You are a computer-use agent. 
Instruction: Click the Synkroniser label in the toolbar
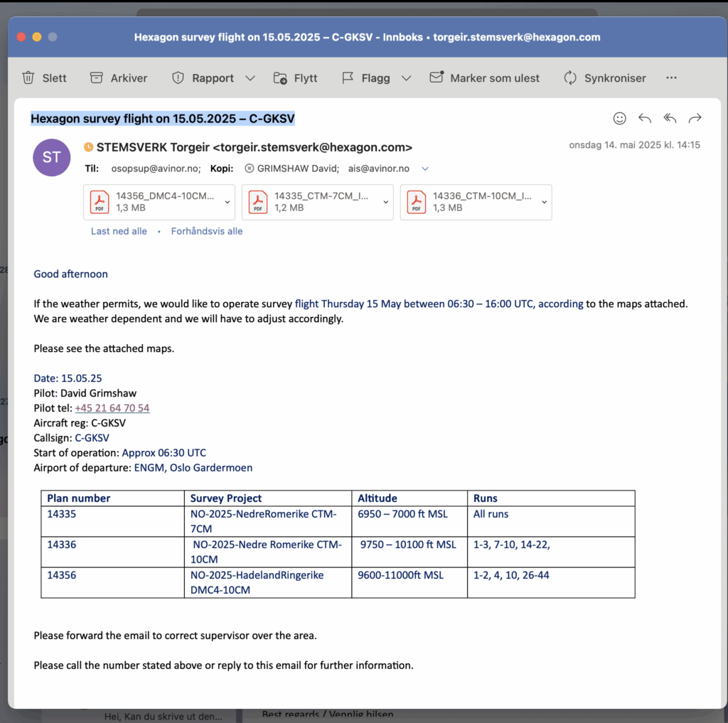tap(615, 78)
